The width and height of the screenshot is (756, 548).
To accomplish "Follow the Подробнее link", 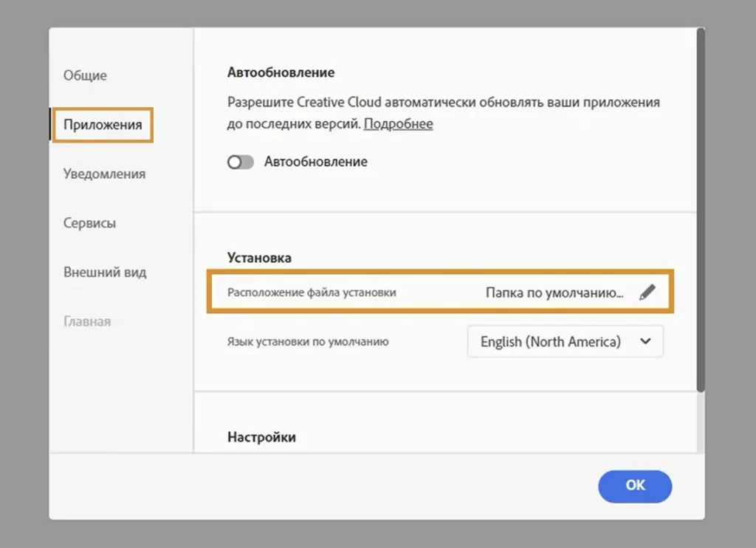I will 398,123.
